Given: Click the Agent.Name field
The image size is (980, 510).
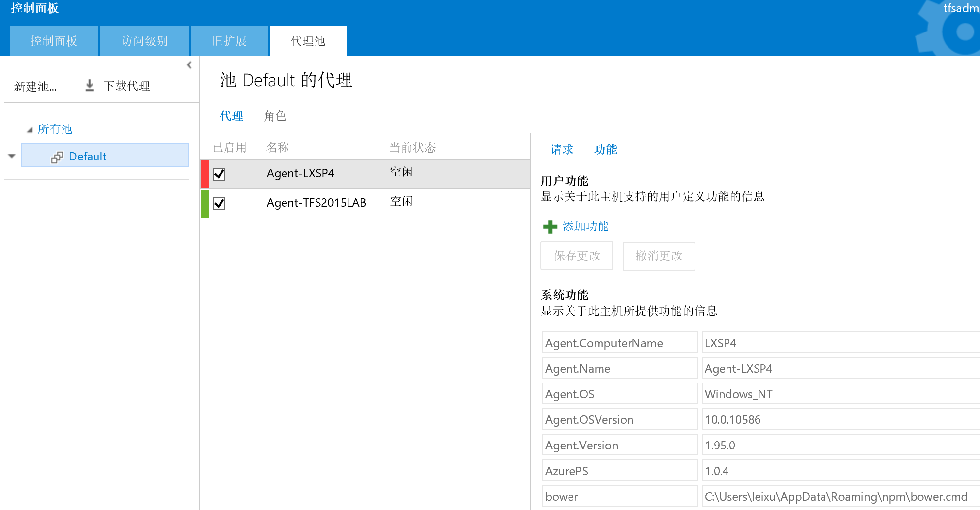Looking at the screenshot, I should point(620,368).
